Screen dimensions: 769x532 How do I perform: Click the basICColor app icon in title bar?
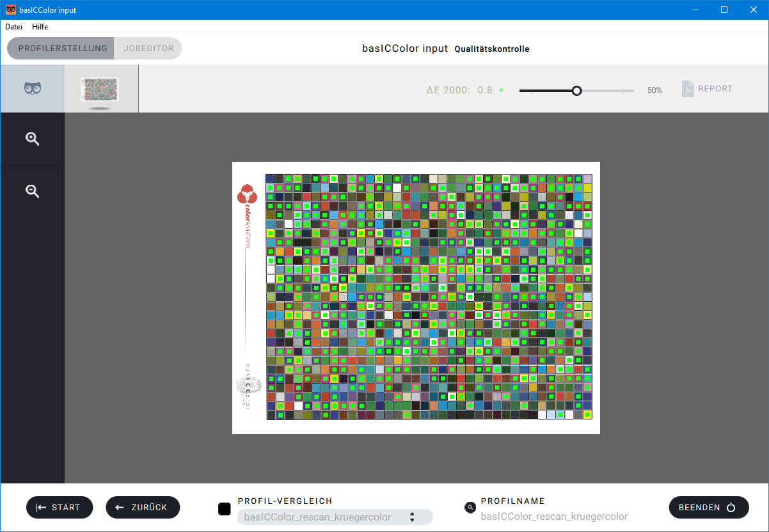11,10
